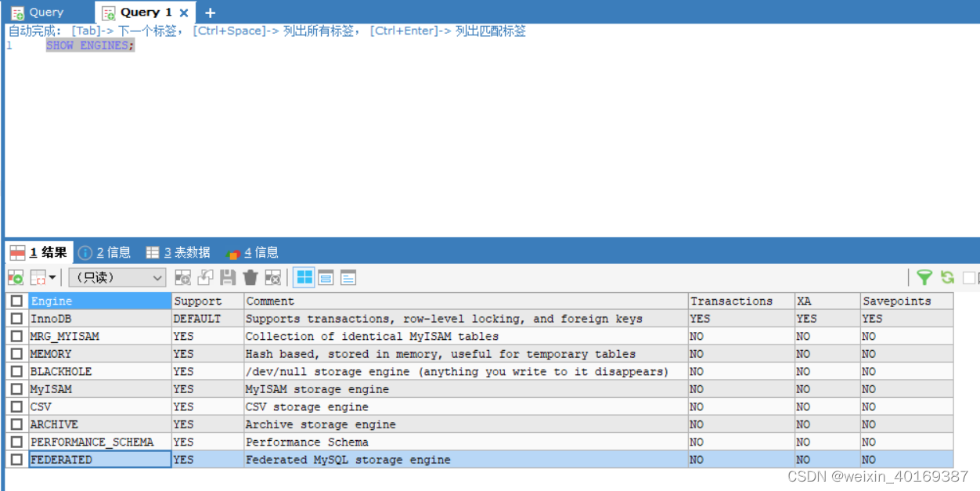Click the delete row trash icon

[x=250, y=277]
